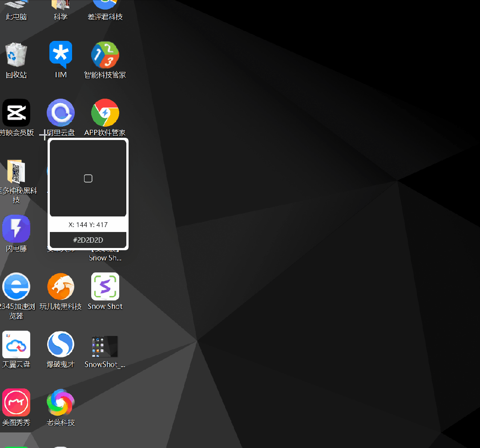The image size is (480, 448).
Task: Launch the 爆破鬼才 Sogou-style icon
Action: click(x=61, y=344)
